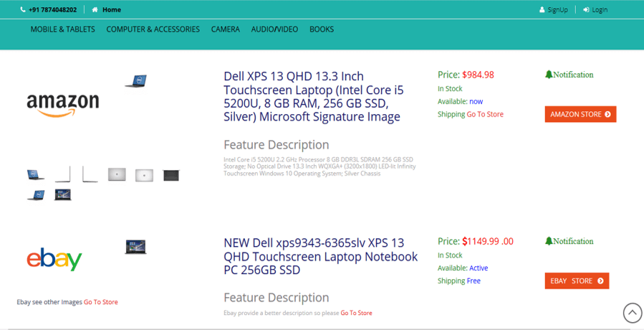The width and height of the screenshot is (644, 330).
Task: Open the SignUp link
Action: (558, 10)
